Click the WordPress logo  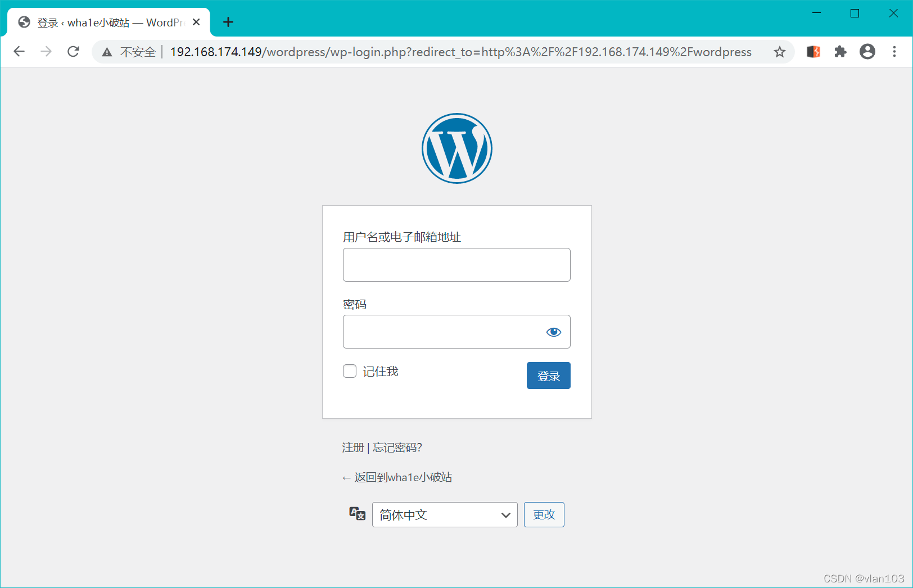click(457, 148)
